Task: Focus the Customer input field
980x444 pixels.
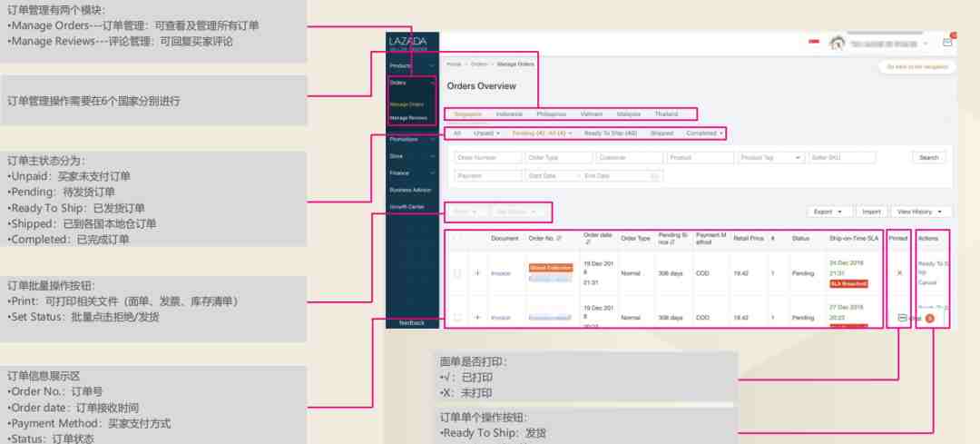Action: point(630,158)
